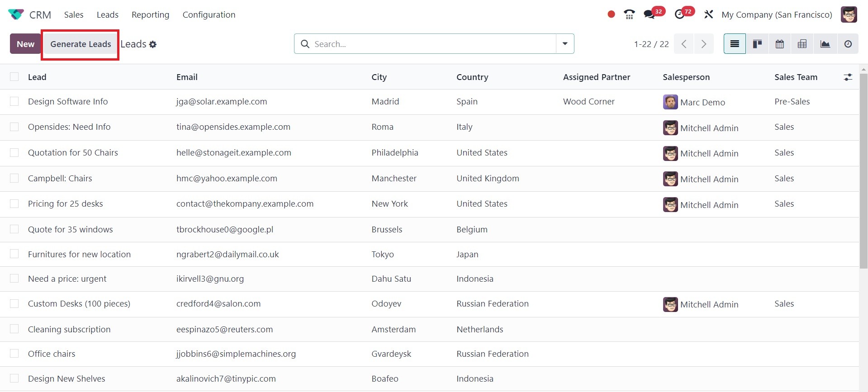Open the optional columns adjust menu

click(x=848, y=77)
